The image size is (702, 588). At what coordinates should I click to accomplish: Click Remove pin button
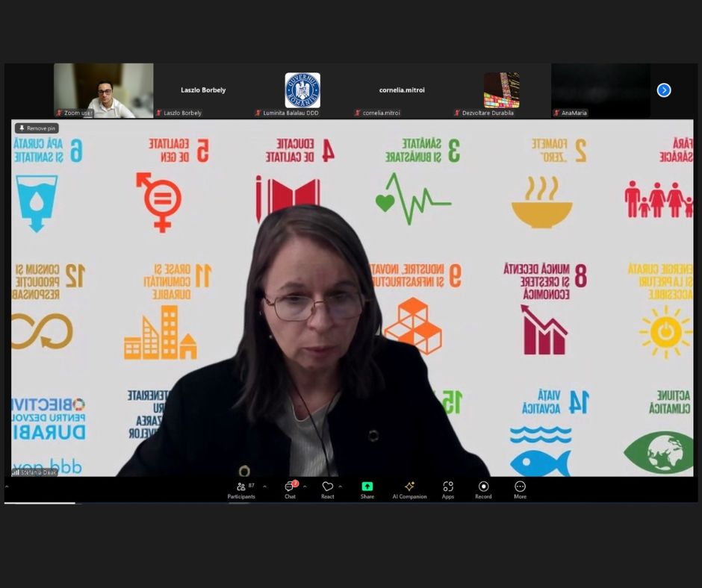point(37,128)
